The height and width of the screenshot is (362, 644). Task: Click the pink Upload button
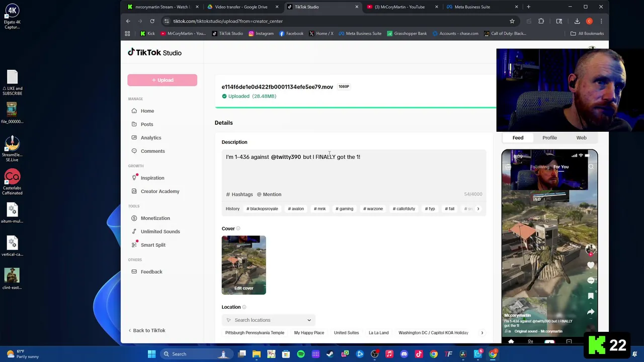point(162,80)
